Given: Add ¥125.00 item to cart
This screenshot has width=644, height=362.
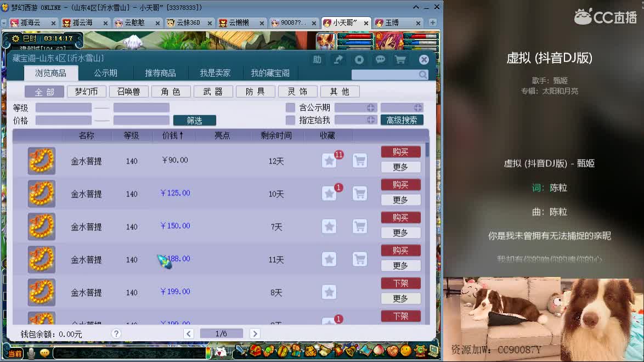Looking at the screenshot, I should click(360, 194).
